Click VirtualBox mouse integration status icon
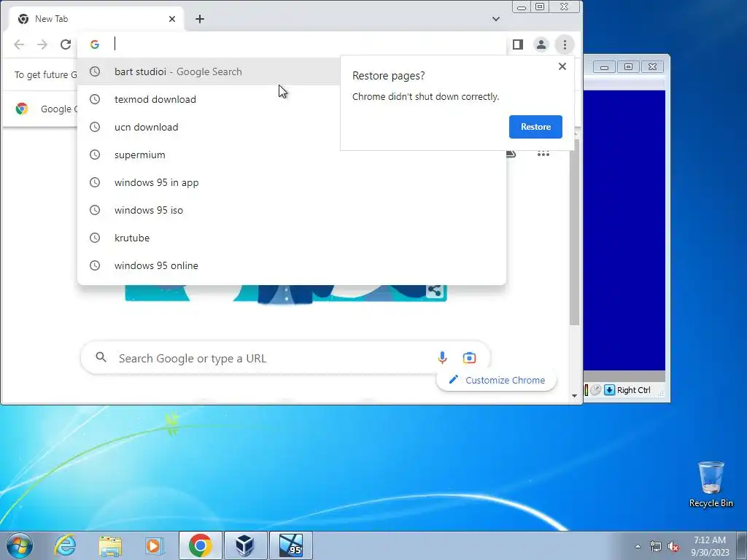 tap(595, 390)
